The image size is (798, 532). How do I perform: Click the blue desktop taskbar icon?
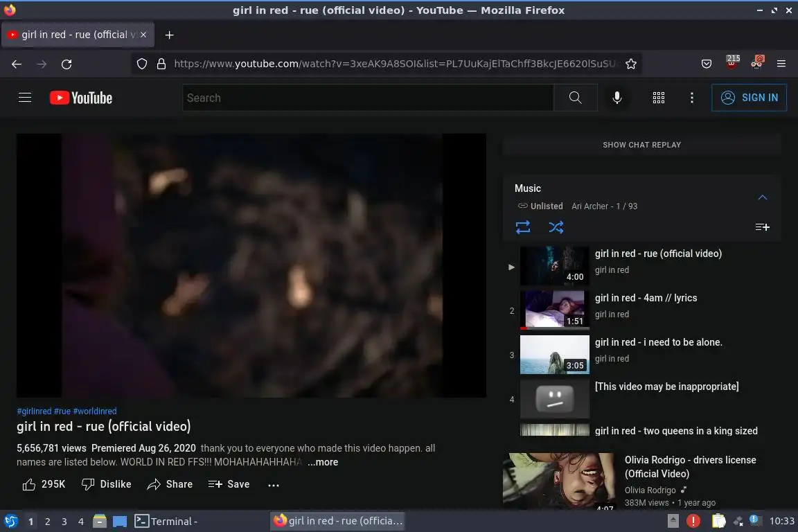[120, 522]
